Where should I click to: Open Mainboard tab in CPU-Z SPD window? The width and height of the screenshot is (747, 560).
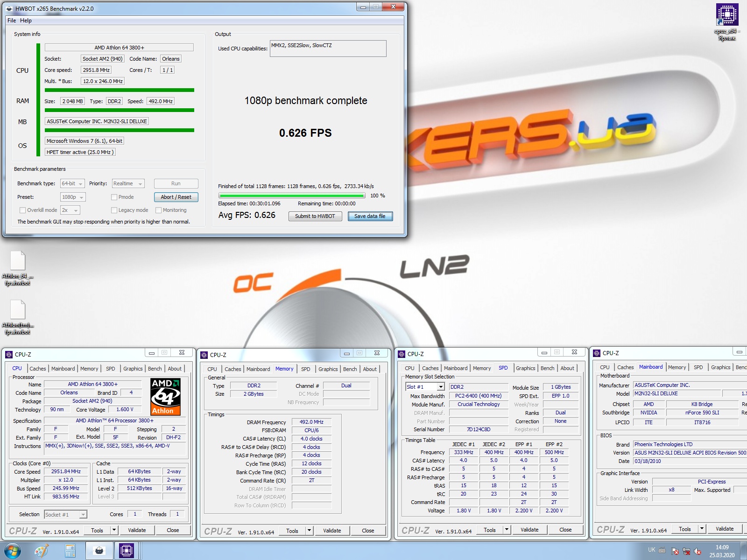pos(456,368)
